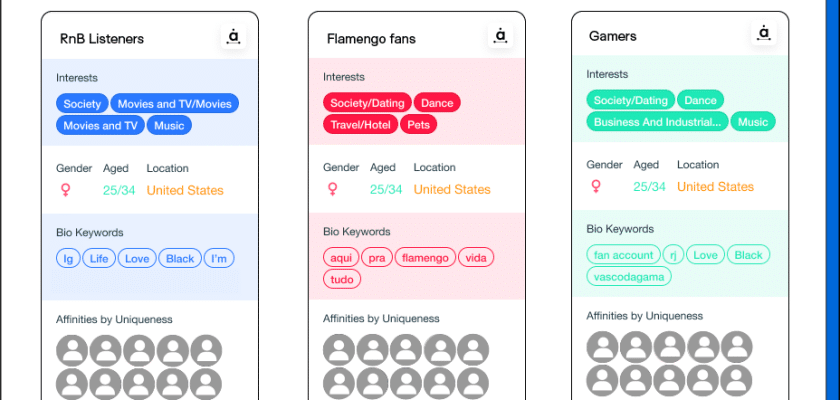The height and width of the screenshot is (400, 840).
Task: Click the fan account bio keyword
Action: tap(623, 255)
